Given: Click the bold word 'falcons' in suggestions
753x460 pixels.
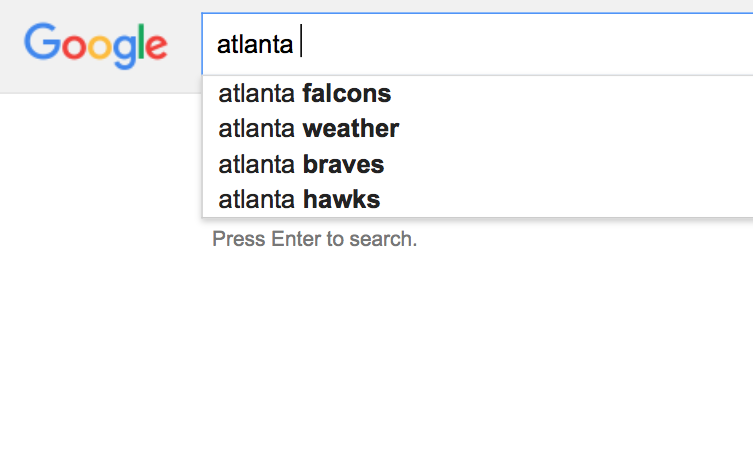Looking at the screenshot, I should 346,94.
